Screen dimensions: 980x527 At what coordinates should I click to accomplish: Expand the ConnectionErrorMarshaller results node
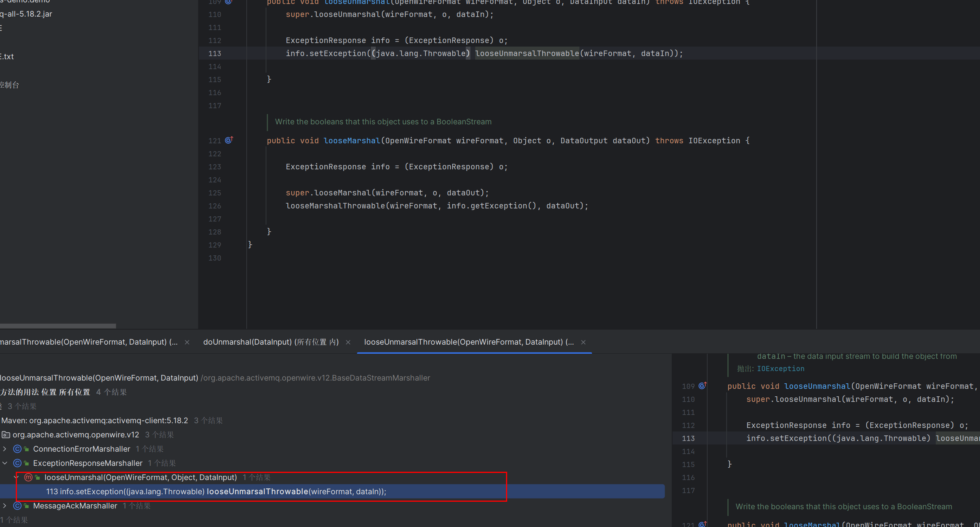5,449
